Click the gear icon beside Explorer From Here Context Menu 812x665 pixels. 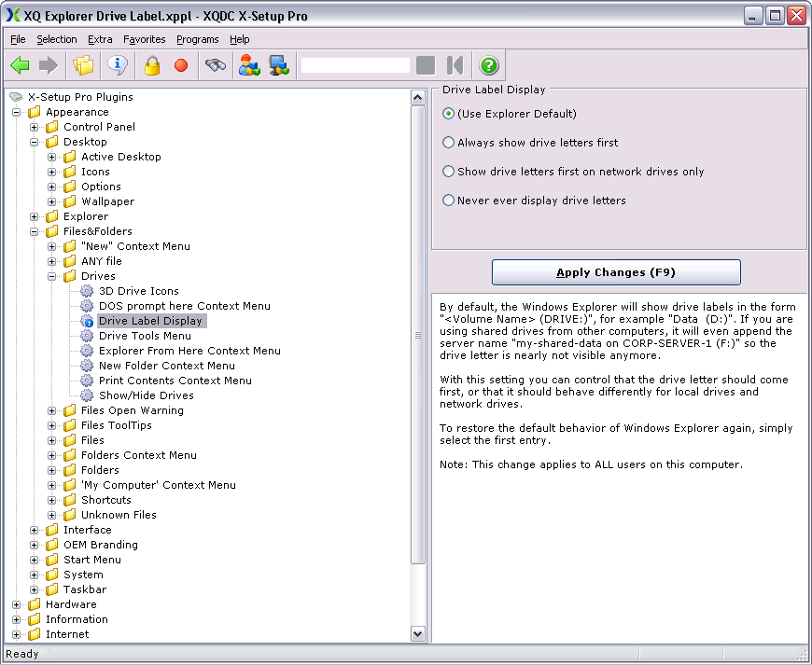[x=87, y=351]
